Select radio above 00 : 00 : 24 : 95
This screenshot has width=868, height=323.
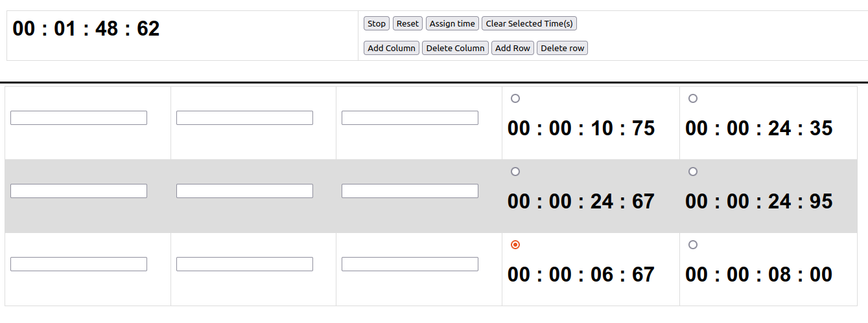point(693,172)
